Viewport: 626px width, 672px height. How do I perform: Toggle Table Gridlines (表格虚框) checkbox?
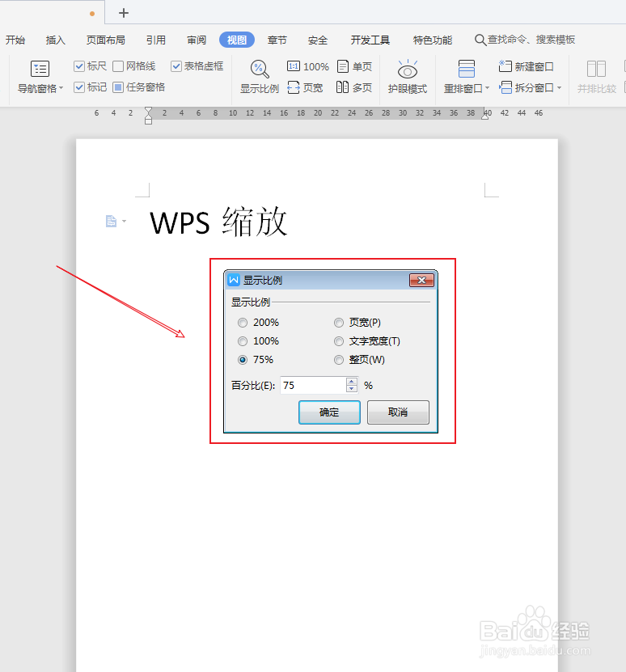point(176,66)
